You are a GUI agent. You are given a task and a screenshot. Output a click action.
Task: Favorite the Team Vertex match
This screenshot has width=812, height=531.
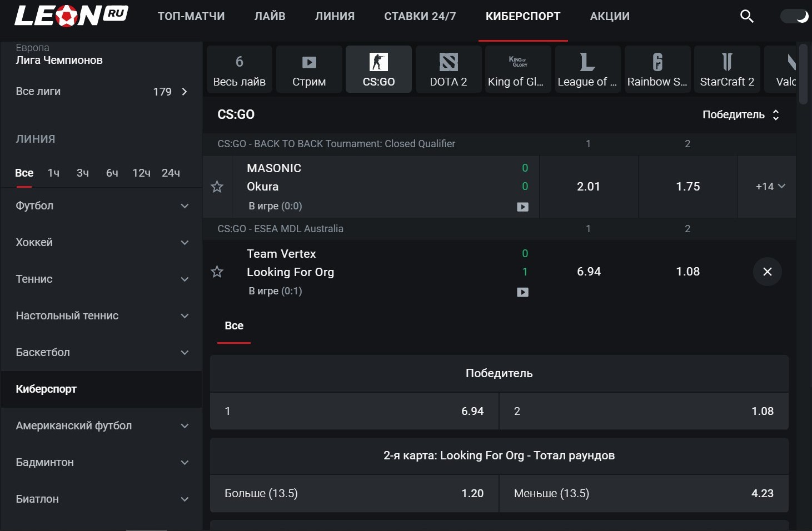(217, 272)
